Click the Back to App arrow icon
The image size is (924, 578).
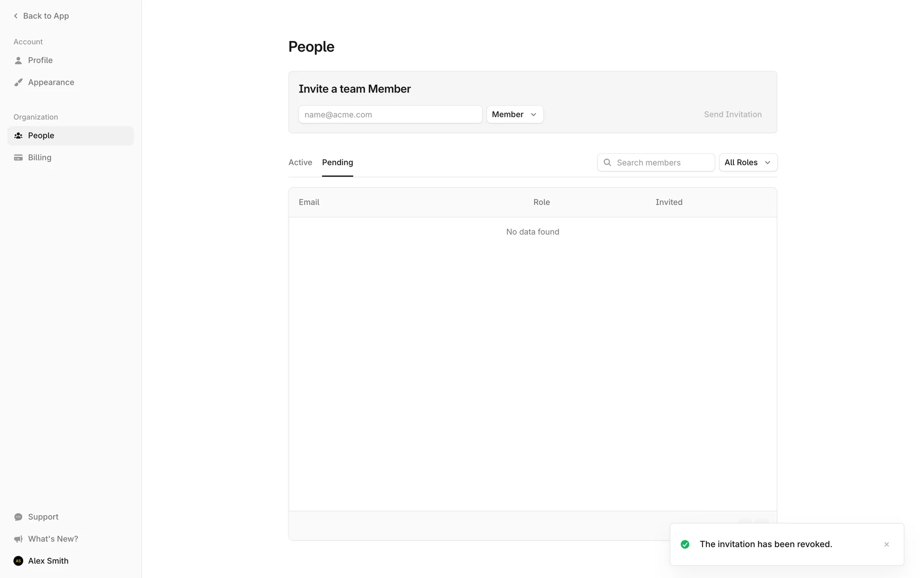pyautogui.click(x=15, y=16)
